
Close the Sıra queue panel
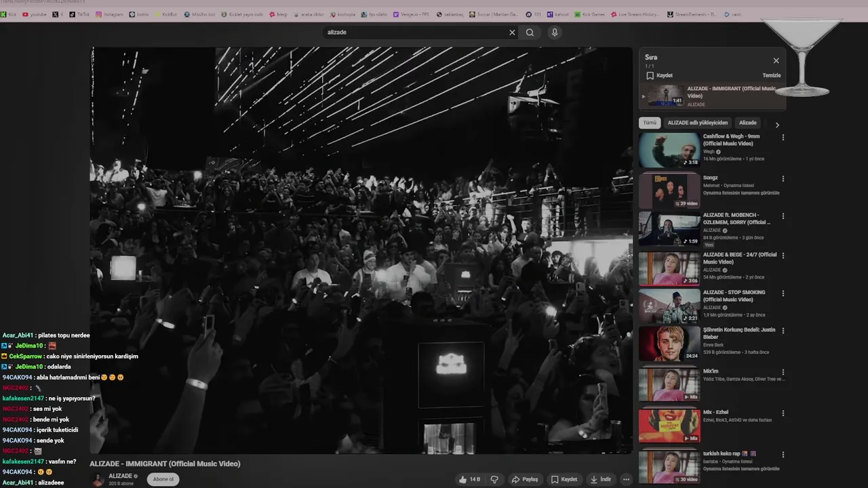click(x=776, y=60)
